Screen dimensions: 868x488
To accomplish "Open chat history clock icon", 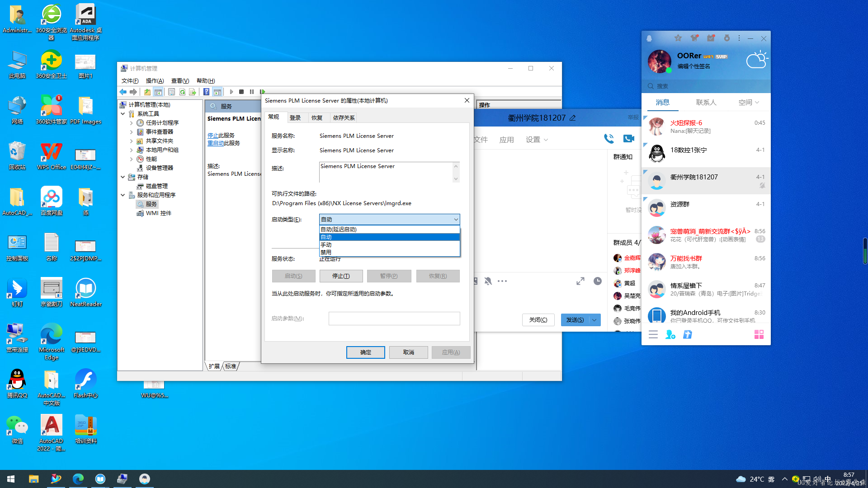I will pos(597,281).
